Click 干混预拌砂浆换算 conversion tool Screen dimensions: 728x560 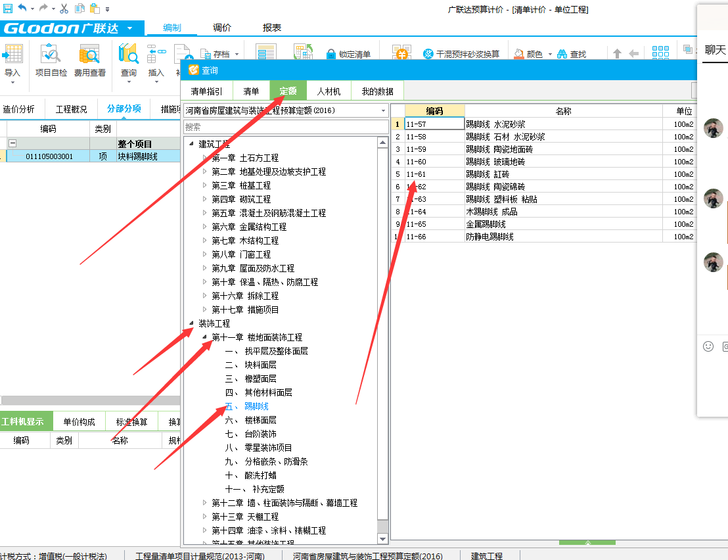461,54
